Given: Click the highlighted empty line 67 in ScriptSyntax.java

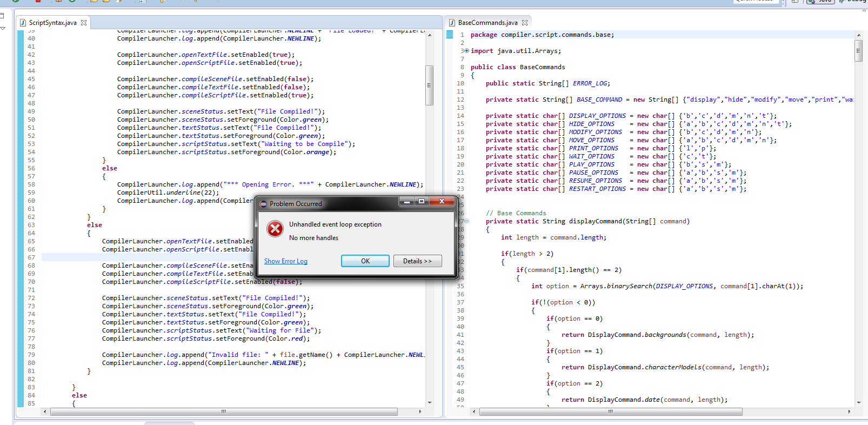Looking at the screenshot, I should tap(233, 257).
